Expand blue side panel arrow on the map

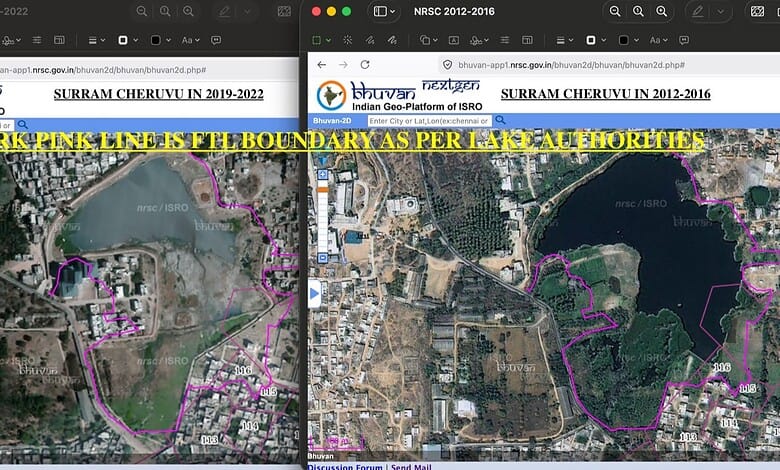coord(314,293)
